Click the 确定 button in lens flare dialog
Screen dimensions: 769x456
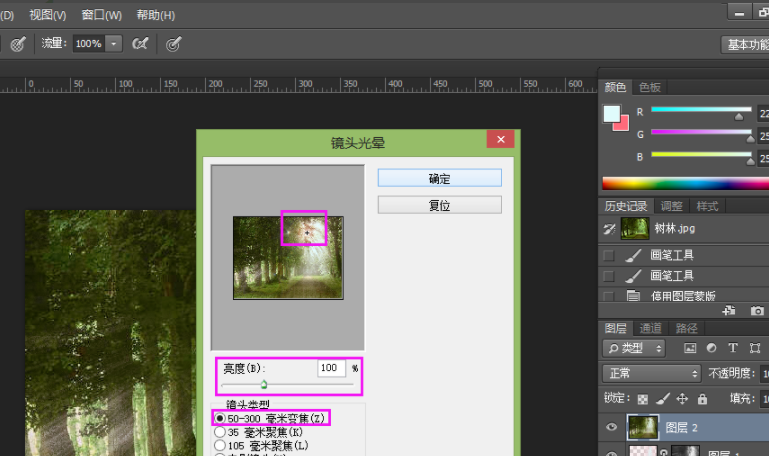tap(439, 178)
